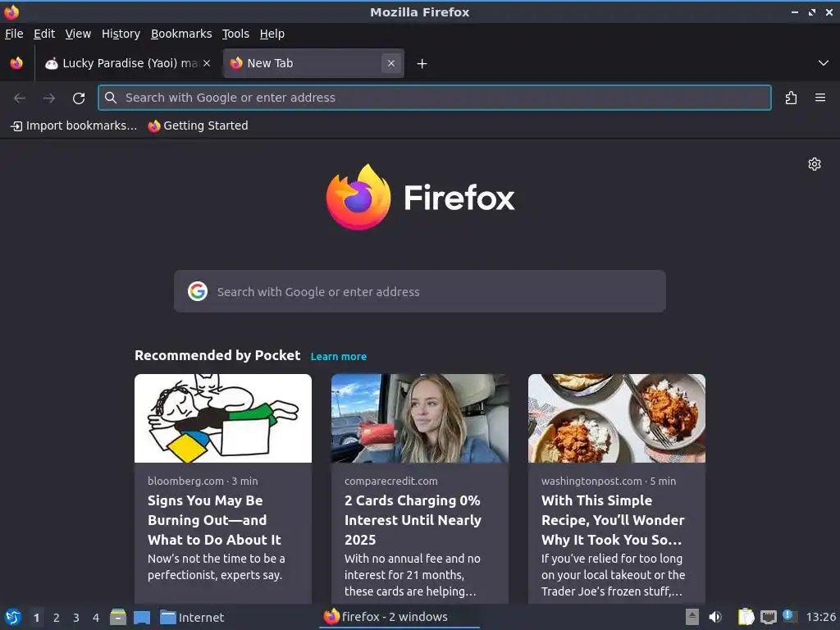Open the File menu
Image resolution: width=840 pixels, height=630 pixels.
point(14,34)
